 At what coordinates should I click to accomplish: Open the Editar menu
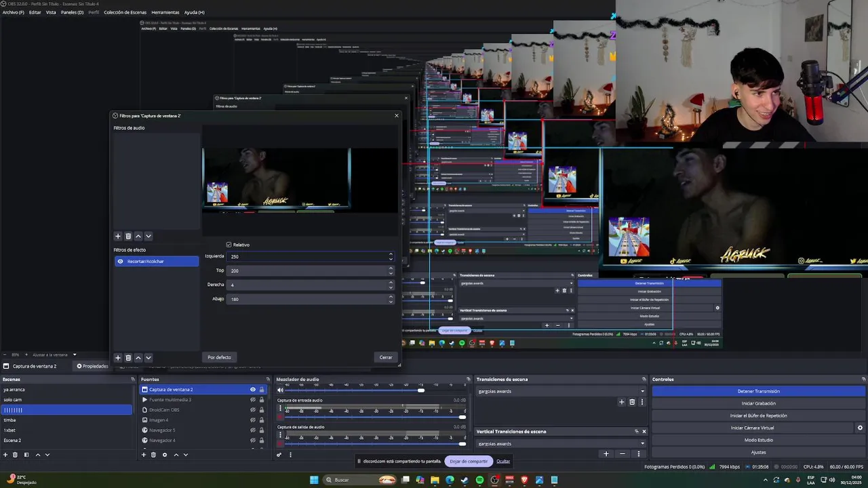(35, 12)
